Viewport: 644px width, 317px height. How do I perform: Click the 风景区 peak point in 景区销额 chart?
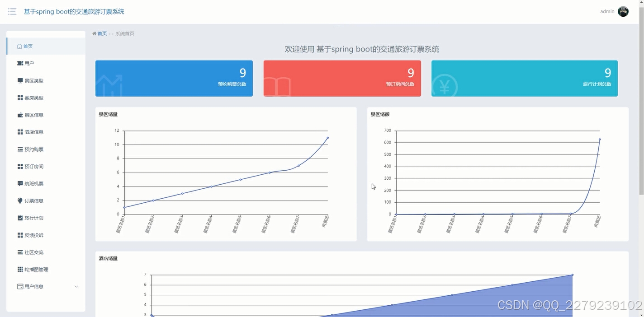(x=600, y=140)
